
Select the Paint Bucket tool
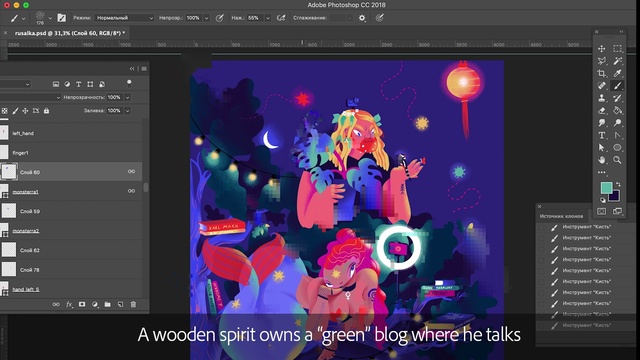618,111
